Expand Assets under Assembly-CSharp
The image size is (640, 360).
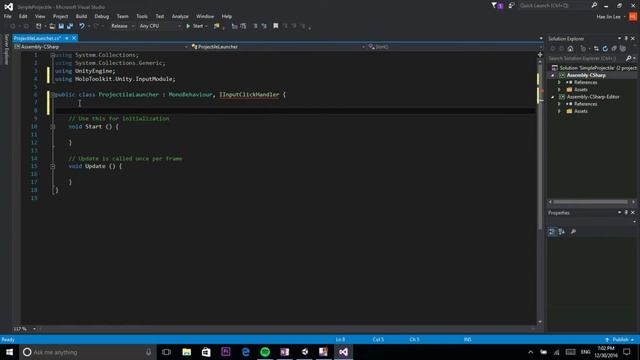pos(560,90)
